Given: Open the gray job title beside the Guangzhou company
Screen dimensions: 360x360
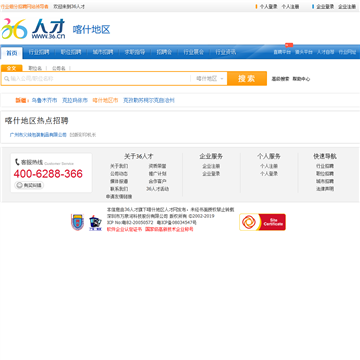Looking at the screenshot, I should tap(83, 135).
